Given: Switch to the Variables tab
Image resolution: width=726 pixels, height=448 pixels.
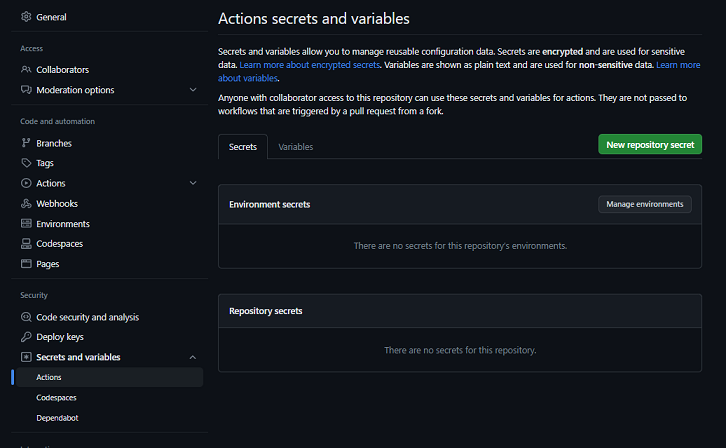Looking at the screenshot, I should coord(295,147).
